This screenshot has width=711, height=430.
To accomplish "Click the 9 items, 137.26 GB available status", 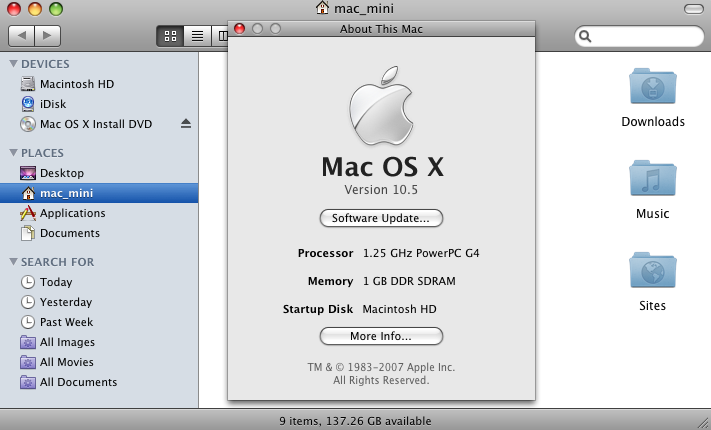I will coord(355,421).
